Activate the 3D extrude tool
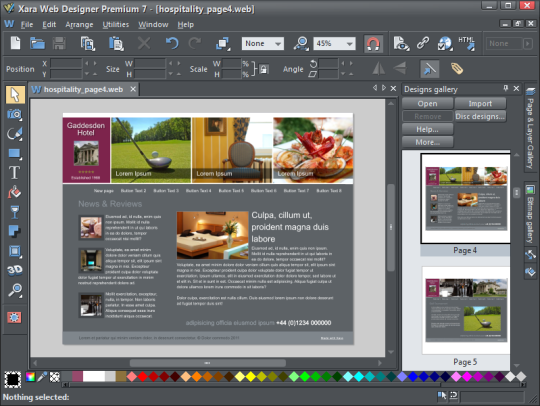540x406 pixels. 14,270
